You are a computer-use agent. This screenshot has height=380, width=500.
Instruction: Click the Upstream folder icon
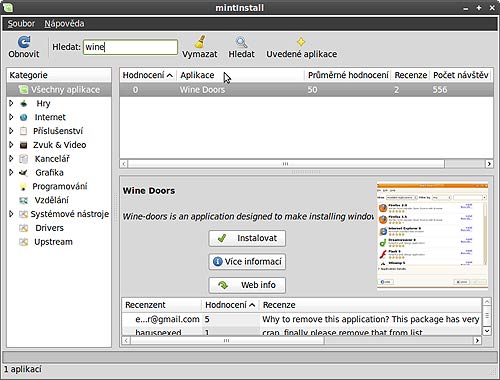(x=23, y=242)
